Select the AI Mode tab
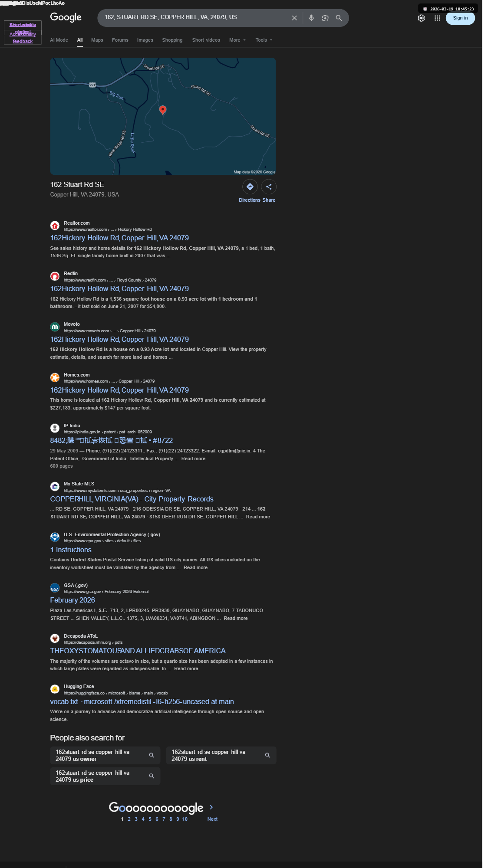488x868 pixels. (x=59, y=40)
